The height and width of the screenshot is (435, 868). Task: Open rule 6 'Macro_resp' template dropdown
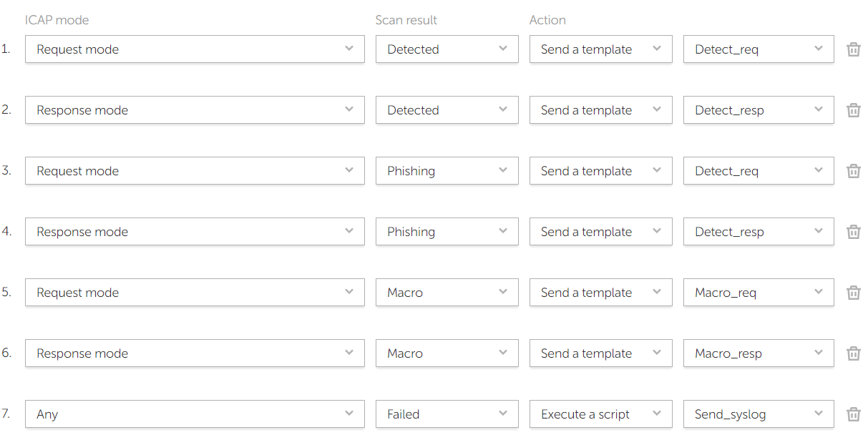759,353
